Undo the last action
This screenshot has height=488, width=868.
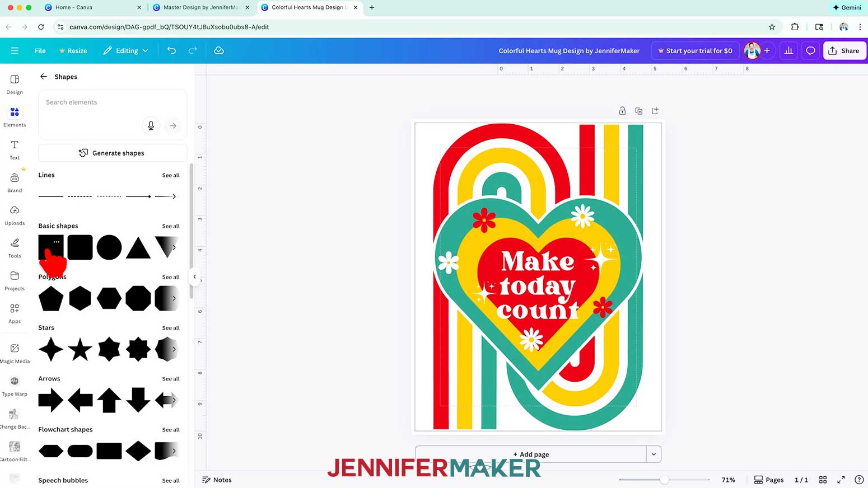click(171, 50)
